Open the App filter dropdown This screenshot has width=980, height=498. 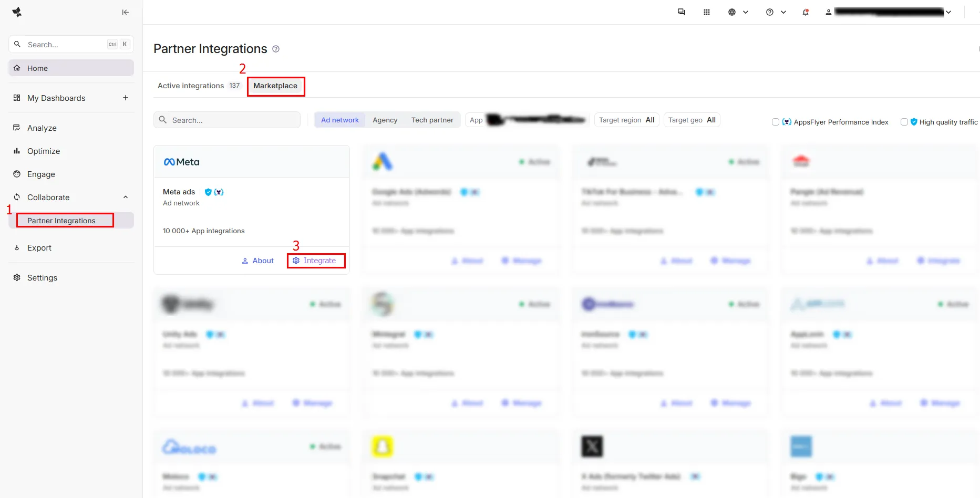tap(527, 120)
